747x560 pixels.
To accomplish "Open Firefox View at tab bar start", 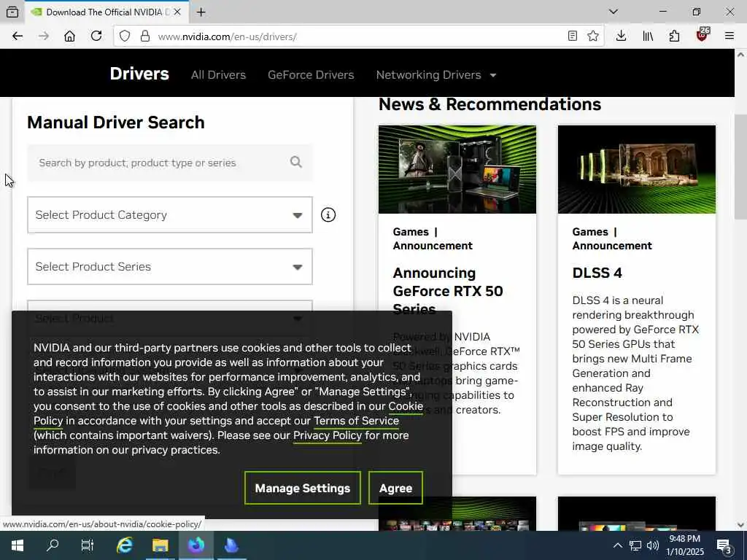I will tap(12, 12).
